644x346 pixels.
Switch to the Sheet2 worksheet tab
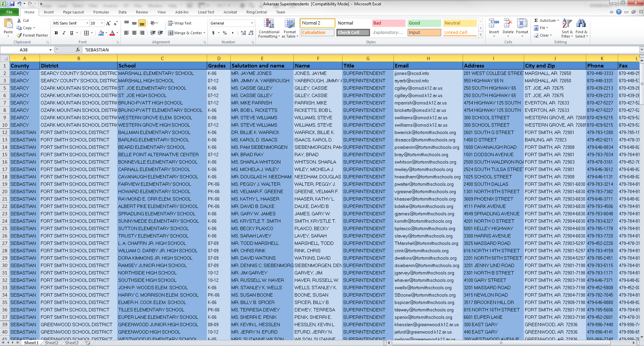[51, 343]
